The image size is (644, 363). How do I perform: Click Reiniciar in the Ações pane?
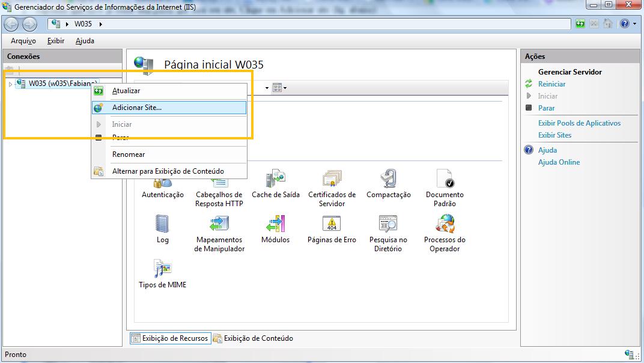pyautogui.click(x=551, y=84)
